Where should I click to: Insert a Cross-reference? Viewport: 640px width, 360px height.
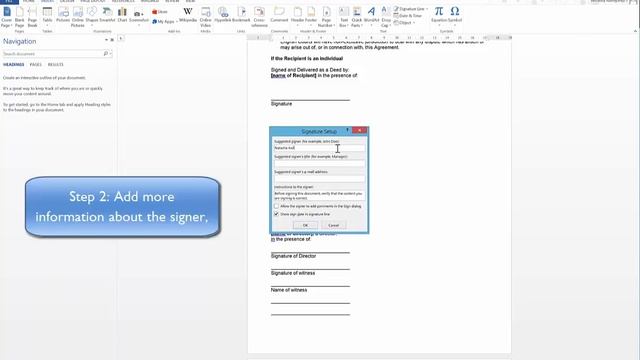pyautogui.click(x=259, y=17)
